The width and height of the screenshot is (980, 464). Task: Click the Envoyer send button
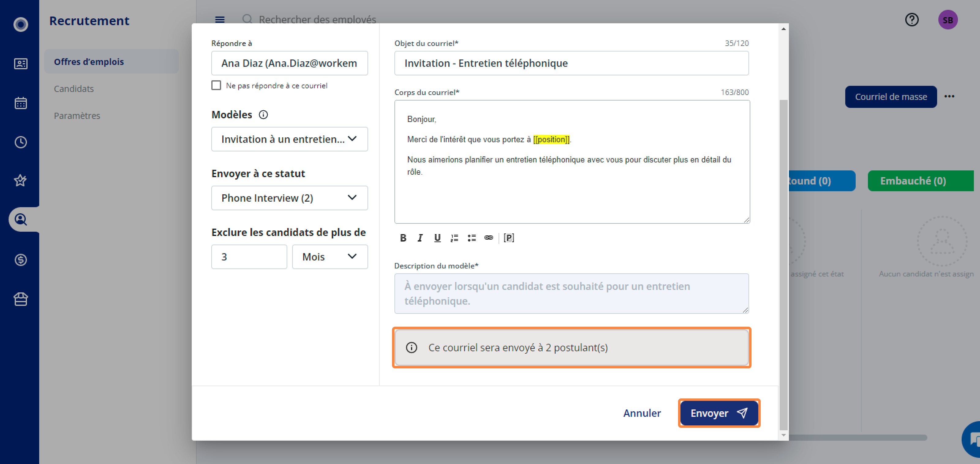pyautogui.click(x=719, y=413)
